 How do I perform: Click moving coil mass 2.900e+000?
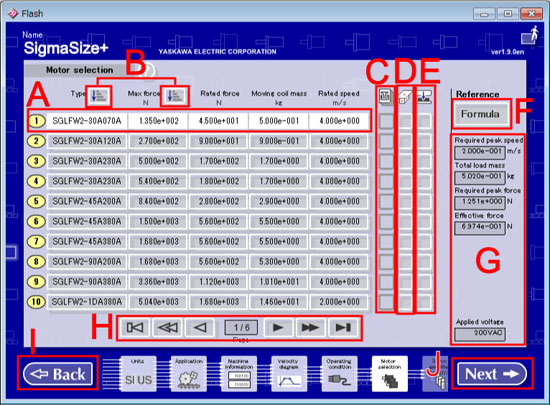[279, 201]
